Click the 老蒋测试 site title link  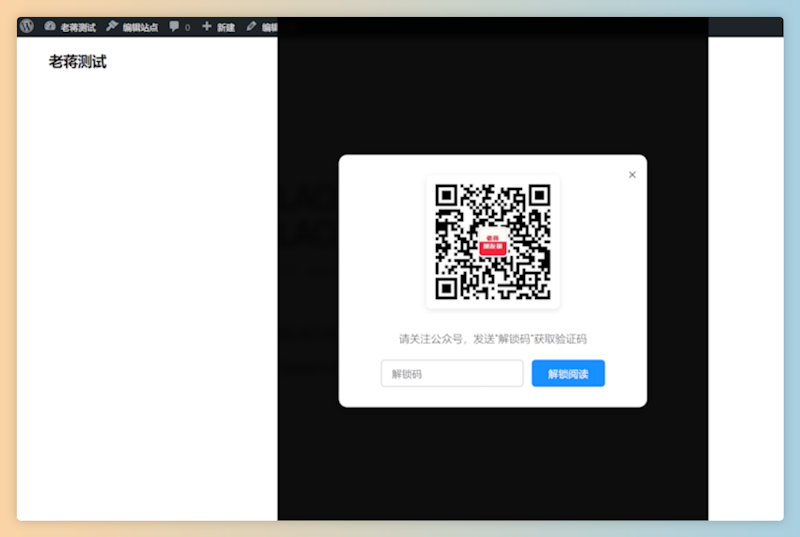(x=78, y=62)
